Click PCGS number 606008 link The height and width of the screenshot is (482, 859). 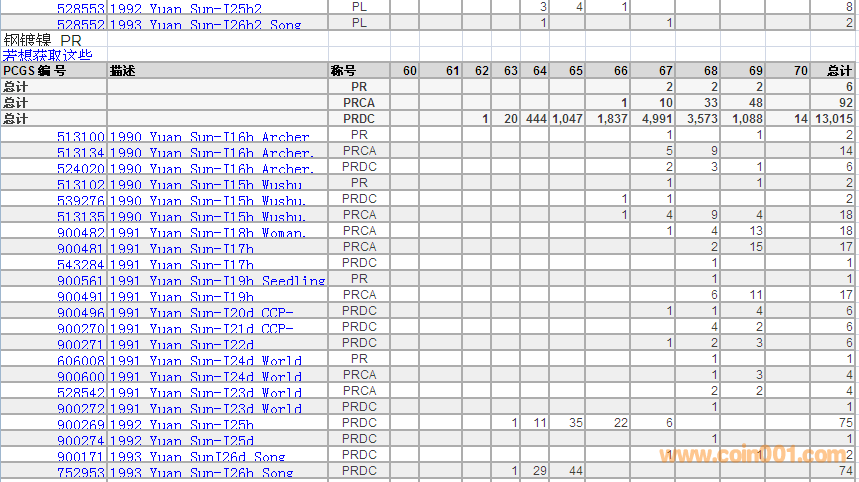[x=80, y=361]
